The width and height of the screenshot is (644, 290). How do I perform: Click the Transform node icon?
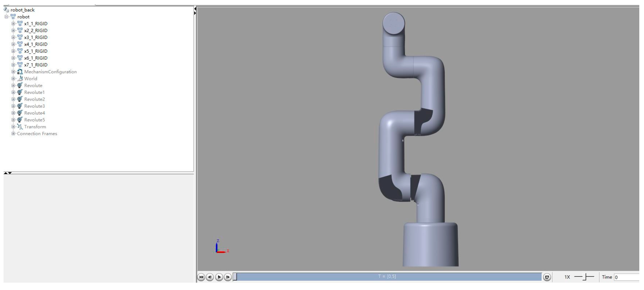[x=20, y=127]
